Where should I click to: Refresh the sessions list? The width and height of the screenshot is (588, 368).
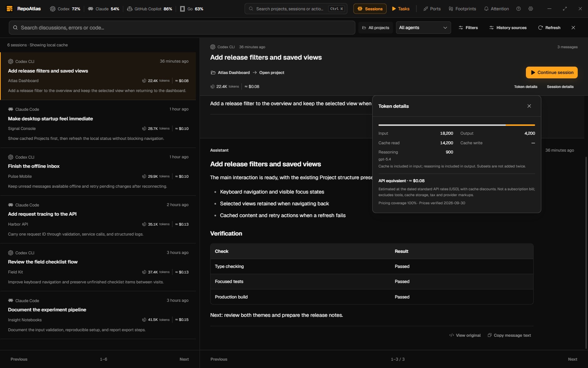pos(549,28)
